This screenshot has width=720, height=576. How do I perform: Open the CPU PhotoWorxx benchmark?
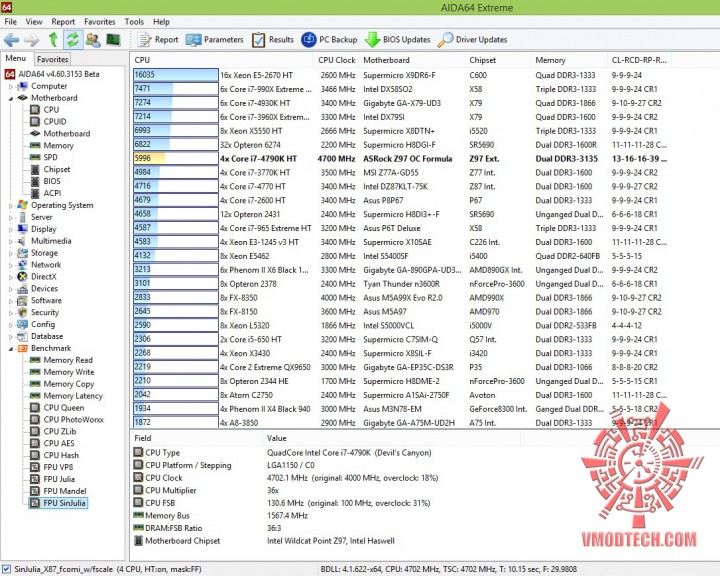pos(73,420)
